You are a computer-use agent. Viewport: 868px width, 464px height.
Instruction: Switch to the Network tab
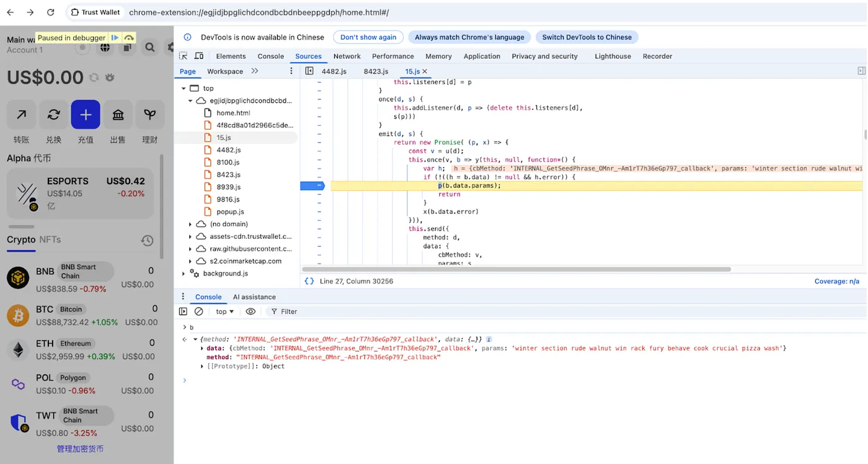pos(347,56)
